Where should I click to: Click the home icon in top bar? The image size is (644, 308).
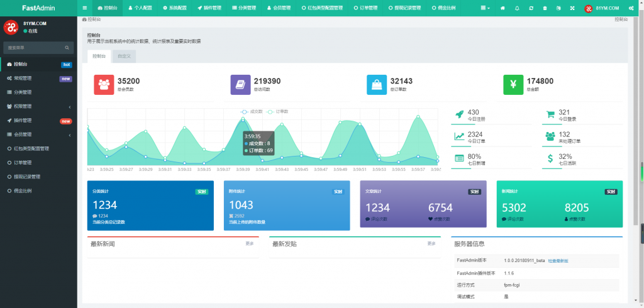[502, 8]
